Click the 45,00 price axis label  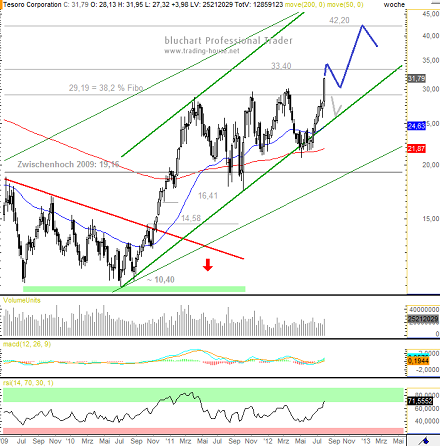coord(430,14)
